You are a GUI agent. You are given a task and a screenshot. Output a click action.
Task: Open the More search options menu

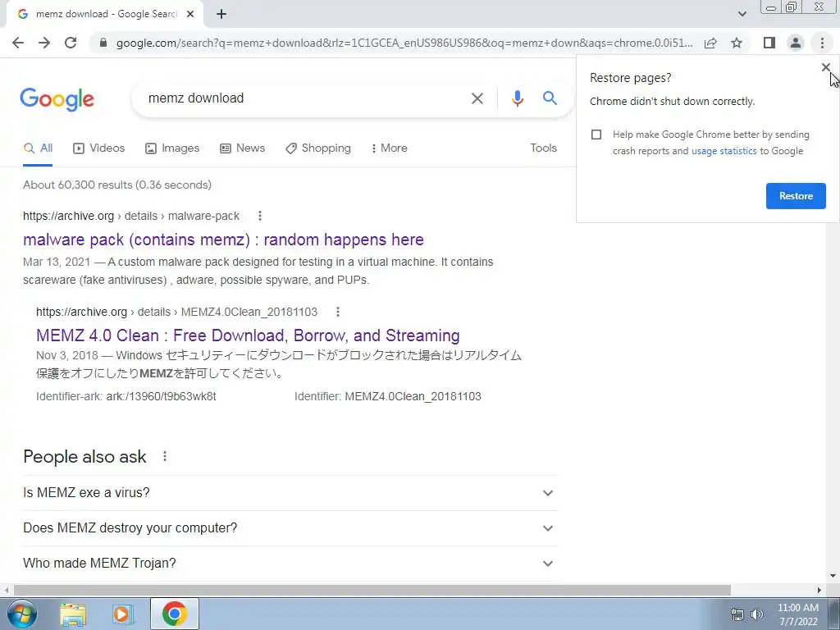390,148
